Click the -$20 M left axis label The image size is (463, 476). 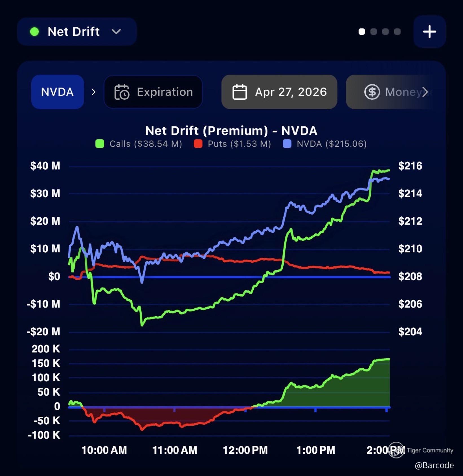click(43, 332)
